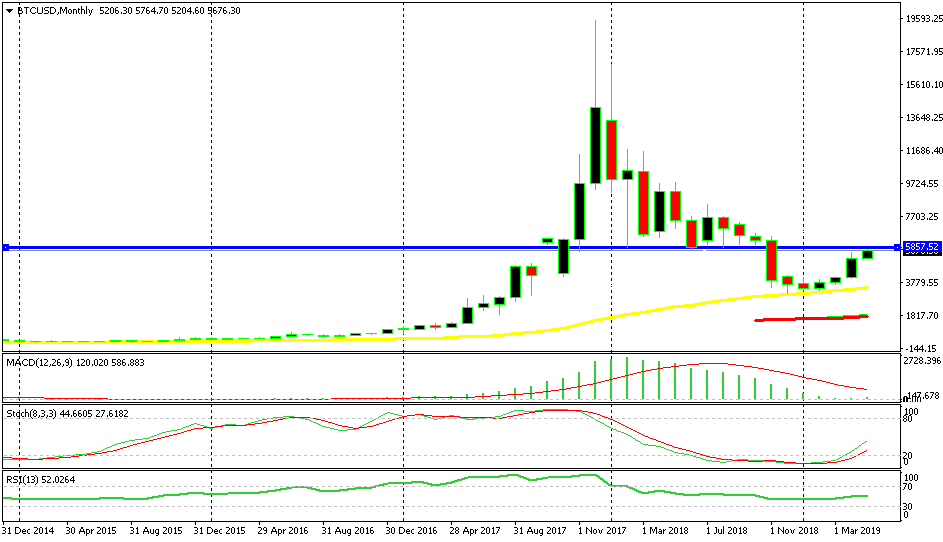Click the 29 Apr 2016 date label
This screenshot has height=542, width=943.
pyautogui.click(x=283, y=531)
